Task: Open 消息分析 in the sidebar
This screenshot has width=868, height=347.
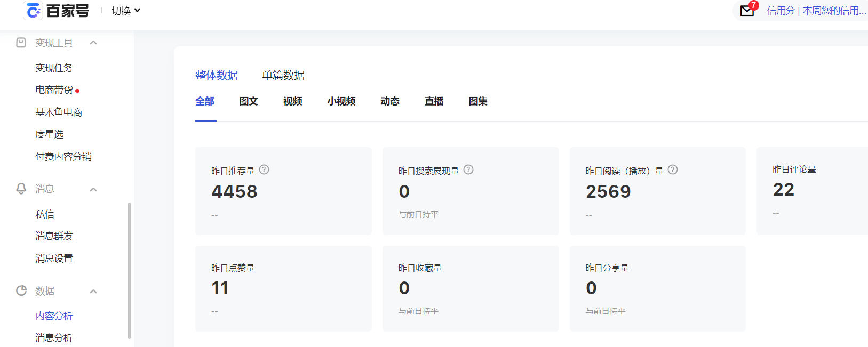Action: 54,337
